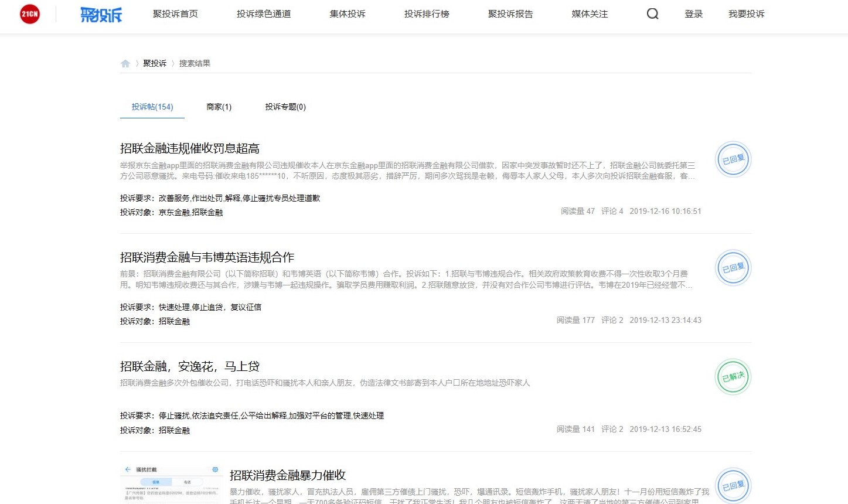Click 我要投诉 to file complaint
Image resolution: width=848 pixels, height=504 pixels.
(746, 13)
